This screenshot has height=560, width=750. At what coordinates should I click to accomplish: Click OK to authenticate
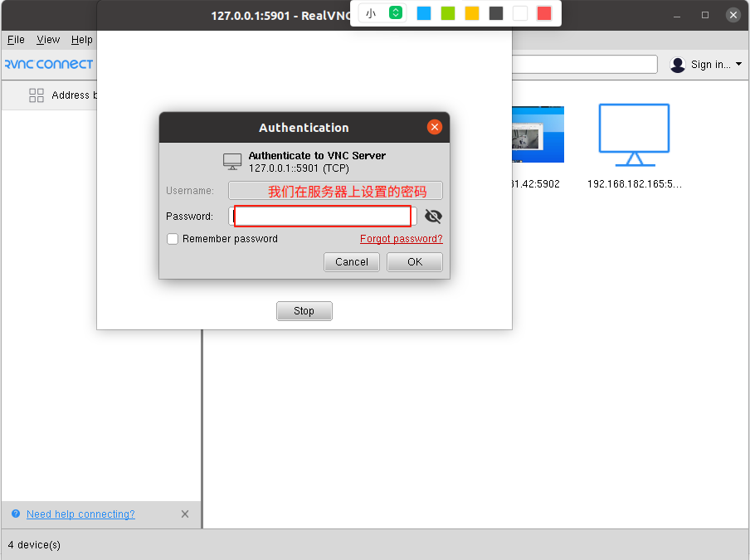(414, 261)
